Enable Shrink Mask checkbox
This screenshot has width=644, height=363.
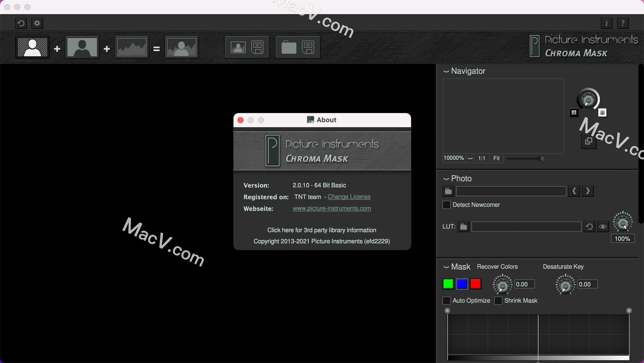[498, 301]
